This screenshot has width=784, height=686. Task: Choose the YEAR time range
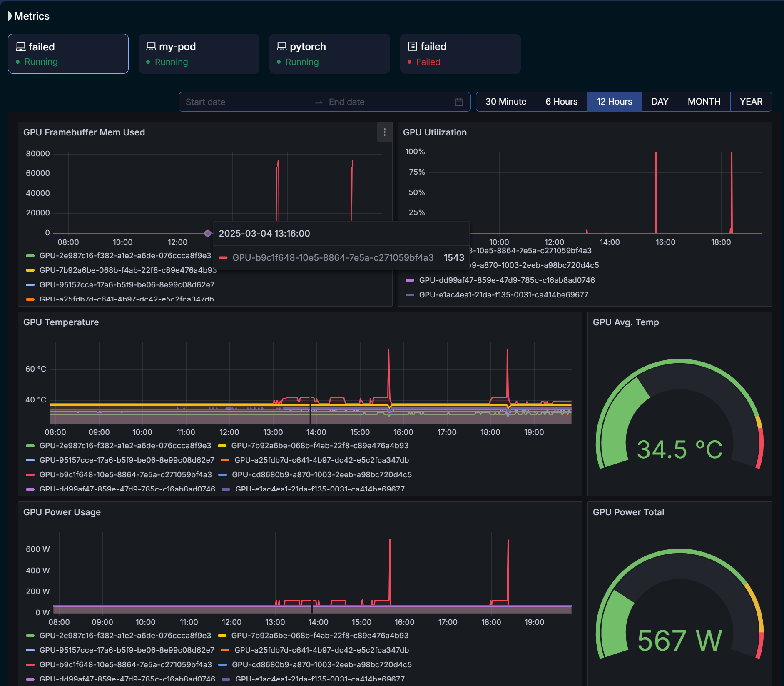click(751, 102)
